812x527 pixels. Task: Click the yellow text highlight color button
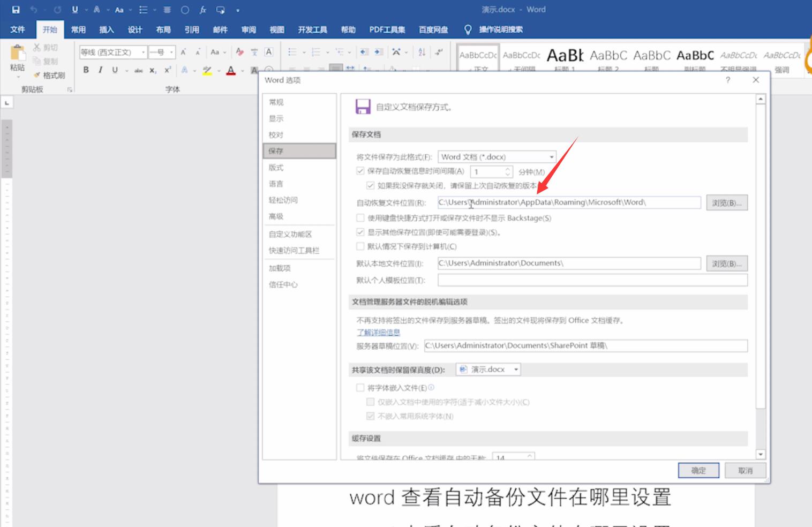coord(207,70)
